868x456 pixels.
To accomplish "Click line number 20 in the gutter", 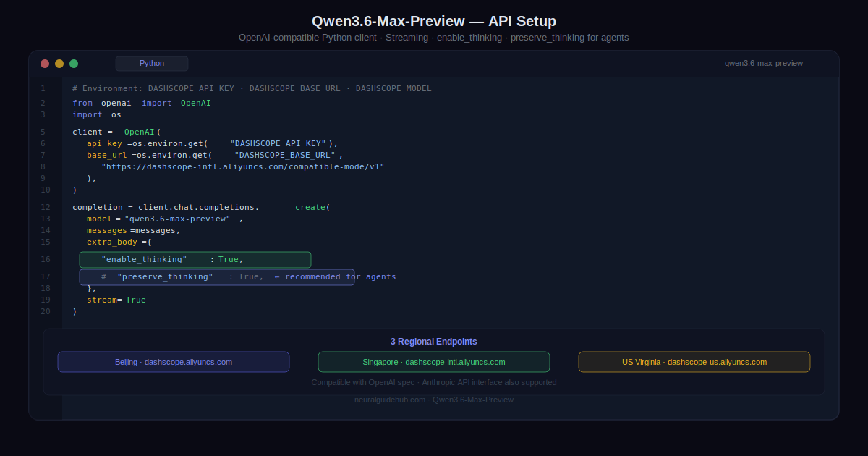I will 45,311.
